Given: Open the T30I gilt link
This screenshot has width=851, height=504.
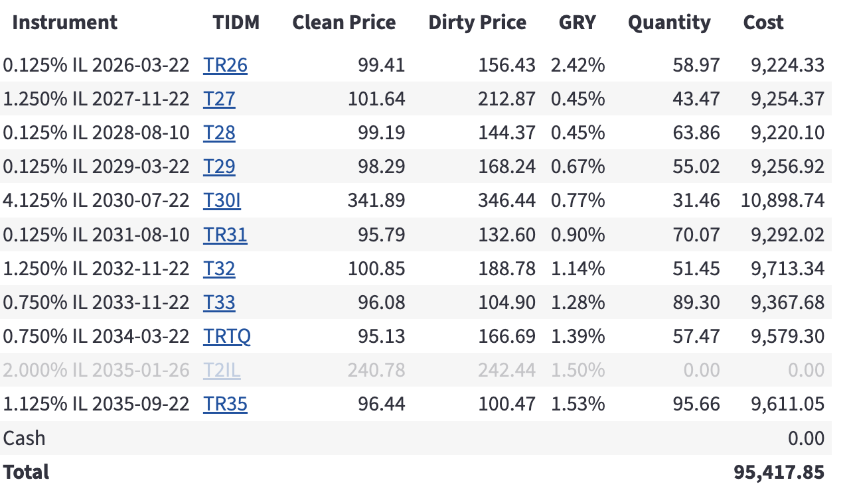Looking at the screenshot, I should pyautogui.click(x=222, y=200).
